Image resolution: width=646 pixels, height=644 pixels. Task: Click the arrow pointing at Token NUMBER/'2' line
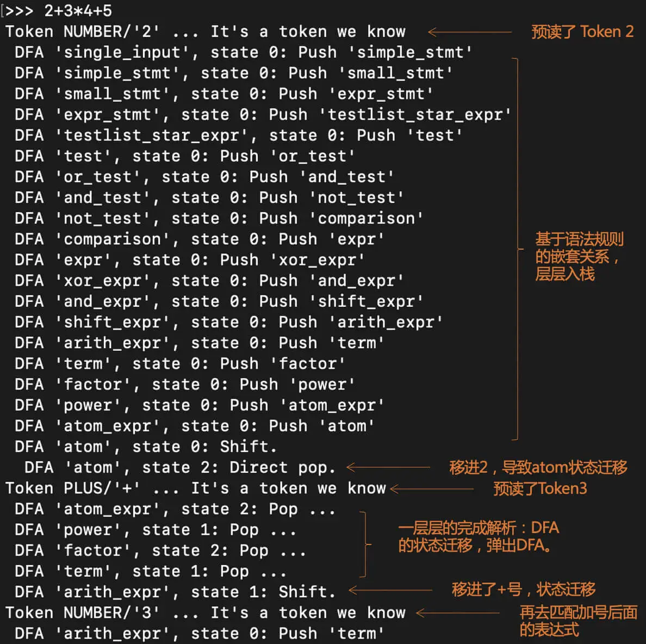point(469,32)
